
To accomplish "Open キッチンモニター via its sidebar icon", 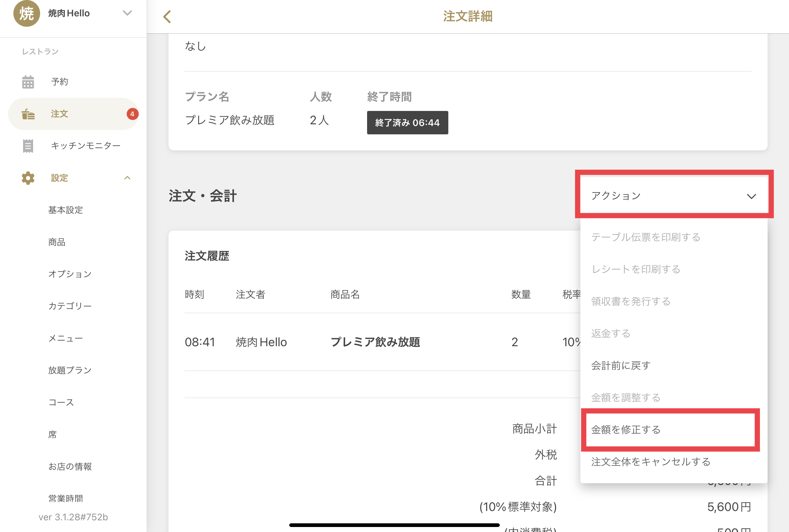I will point(28,146).
